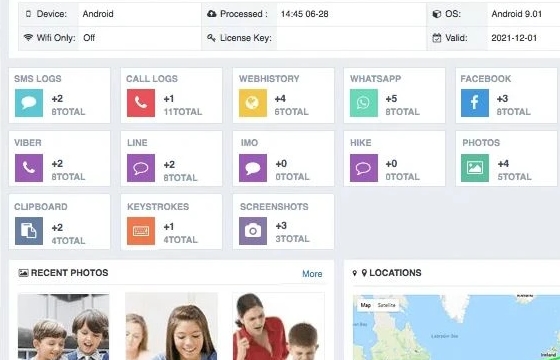Viewport: 560px width, 360px height.
Task: Select the '14:45 06-28' processed time
Action: point(305,14)
